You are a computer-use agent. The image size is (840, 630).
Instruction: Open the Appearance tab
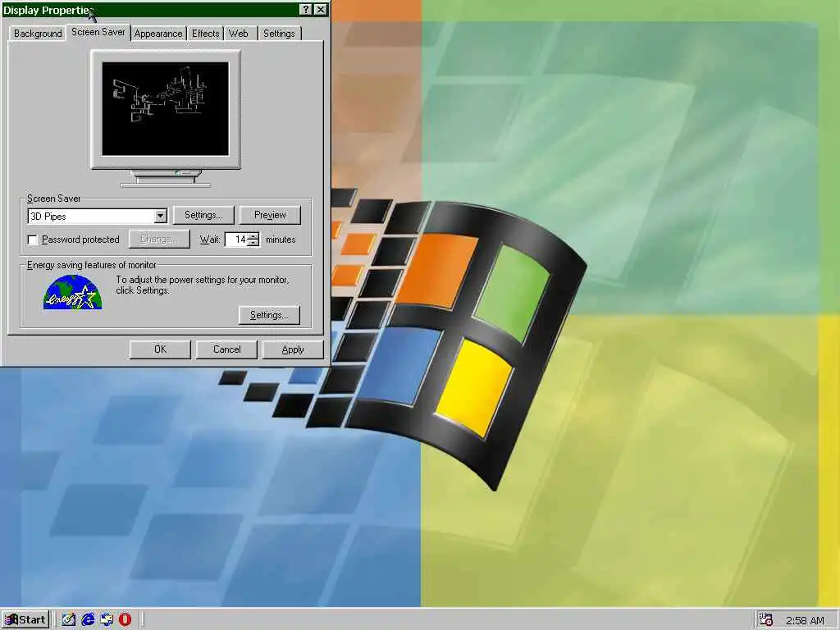pos(158,33)
